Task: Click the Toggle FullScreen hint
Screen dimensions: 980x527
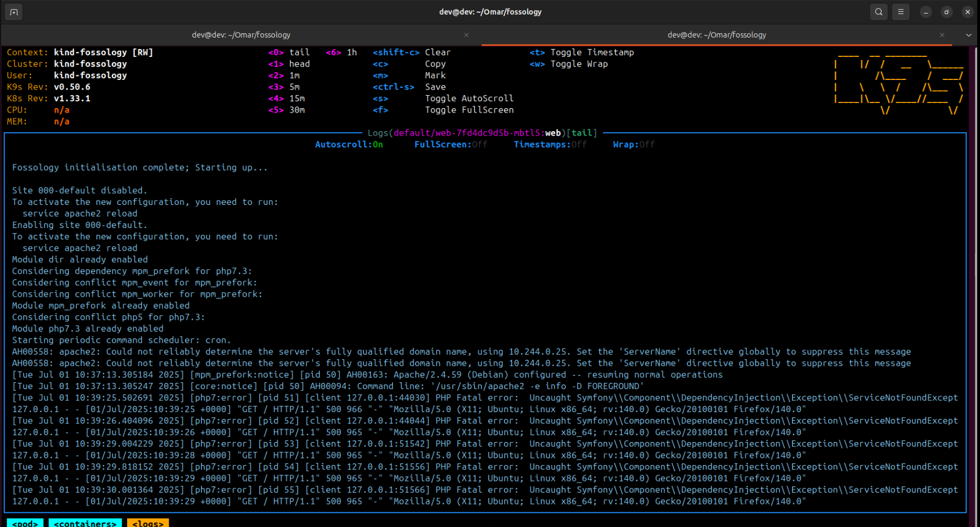Action: click(x=469, y=110)
